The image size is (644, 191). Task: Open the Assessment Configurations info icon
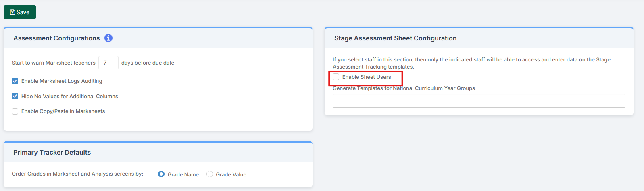click(108, 38)
